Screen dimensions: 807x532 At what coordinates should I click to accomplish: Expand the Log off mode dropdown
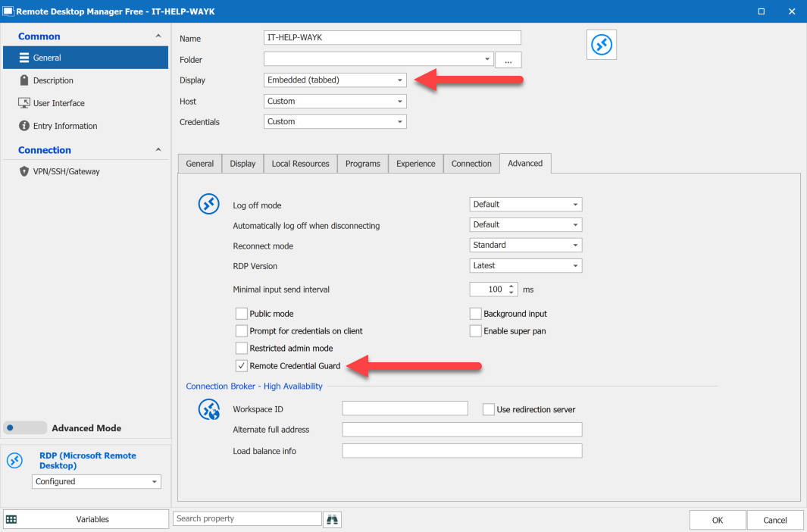(526, 205)
